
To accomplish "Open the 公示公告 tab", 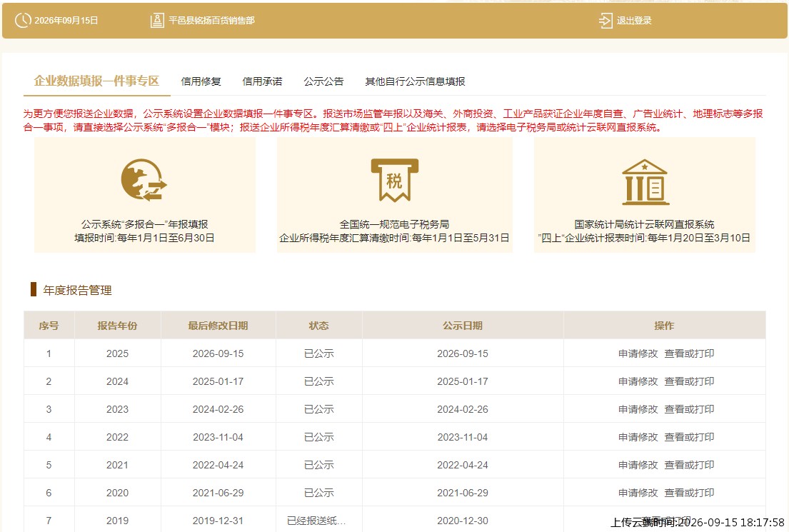I will point(323,81).
